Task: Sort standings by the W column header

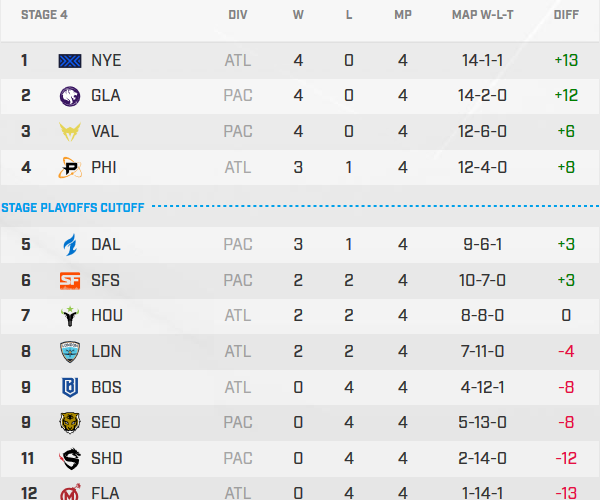Action: (298, 16)
